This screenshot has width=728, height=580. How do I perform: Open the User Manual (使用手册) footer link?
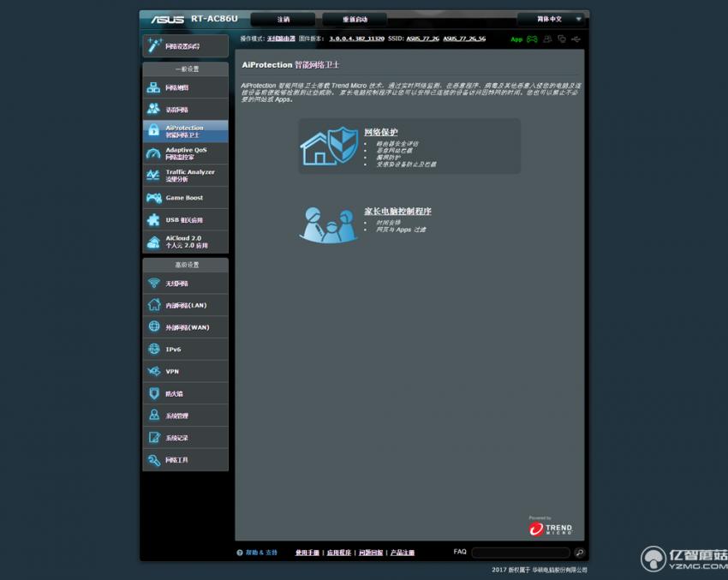point(307,553)
